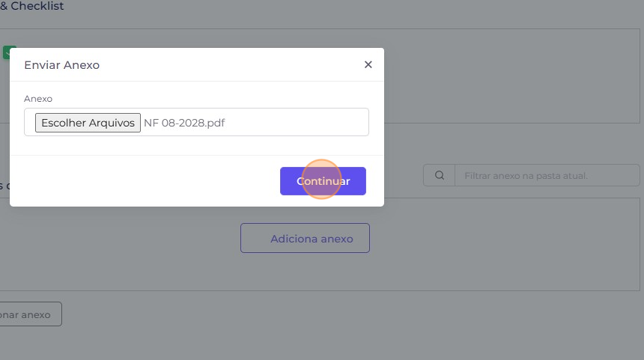Open the Escolher Arquivos file chooser
Image resolution: width=644 pixels, height=360 pixels.
click(x=88, y=123)
